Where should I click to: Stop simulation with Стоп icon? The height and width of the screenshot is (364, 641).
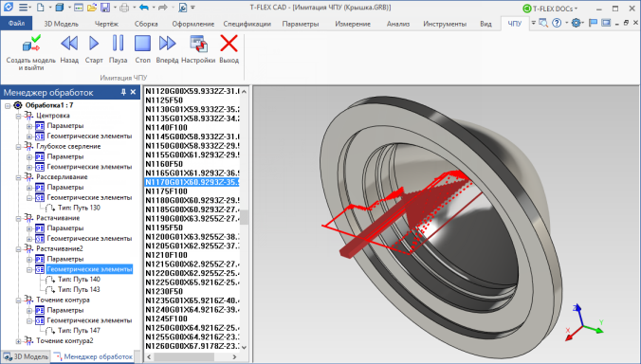[142, 44]
